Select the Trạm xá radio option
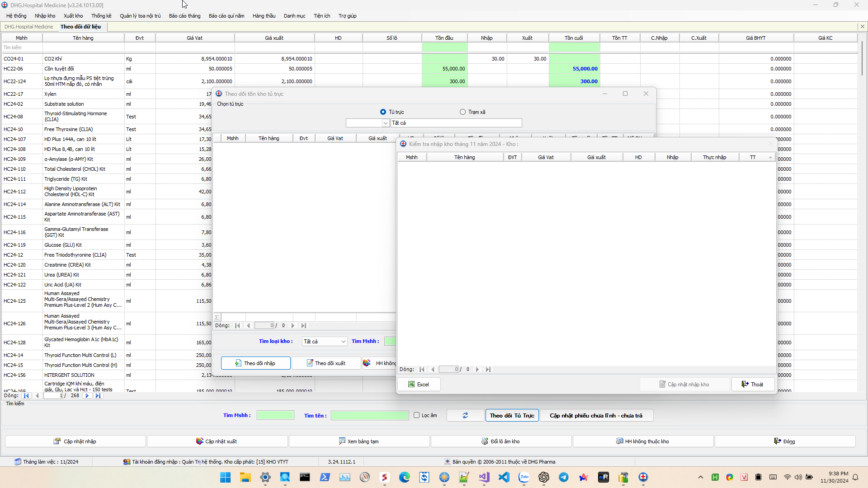This screenshot has width=868, height=488. (462, 112)
